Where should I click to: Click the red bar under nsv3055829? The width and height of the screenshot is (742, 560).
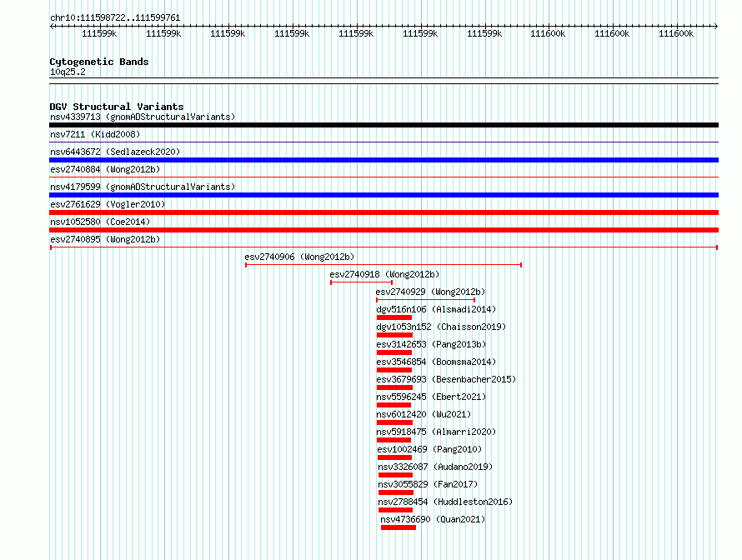pyautogui.click(x=396, y=492)
